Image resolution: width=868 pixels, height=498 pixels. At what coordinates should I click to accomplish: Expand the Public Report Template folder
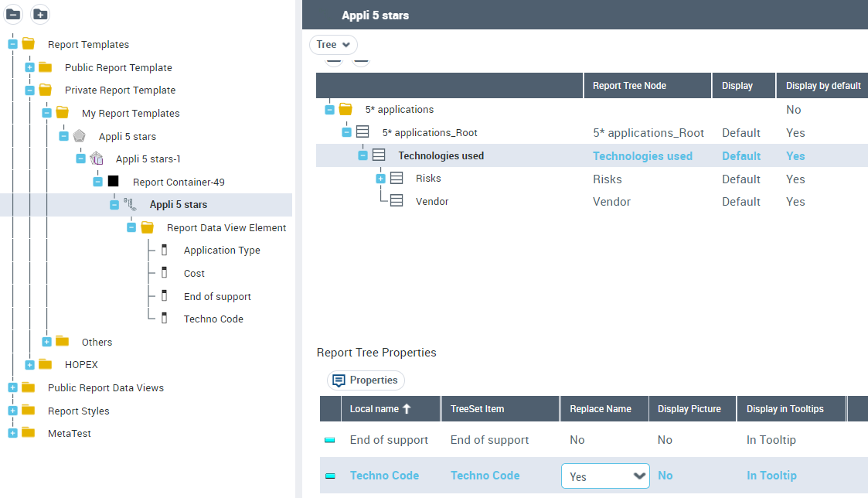tap(30, 68)
